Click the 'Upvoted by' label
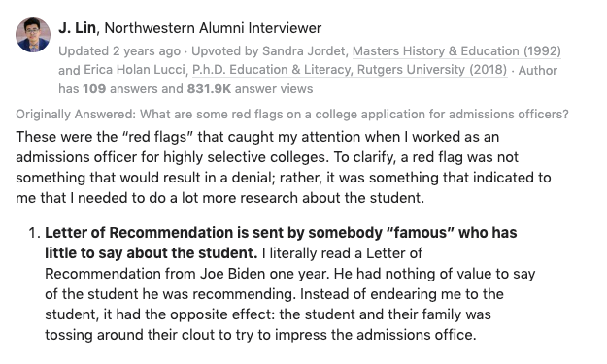 225,51
